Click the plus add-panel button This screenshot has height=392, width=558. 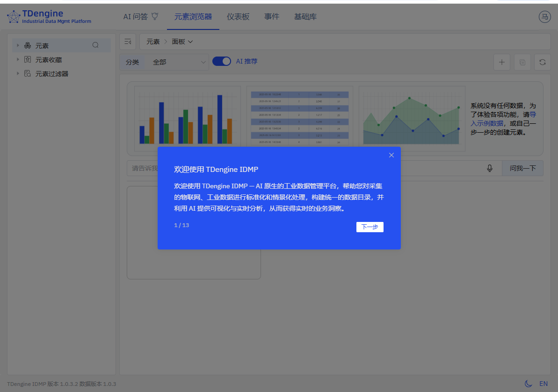502,62
